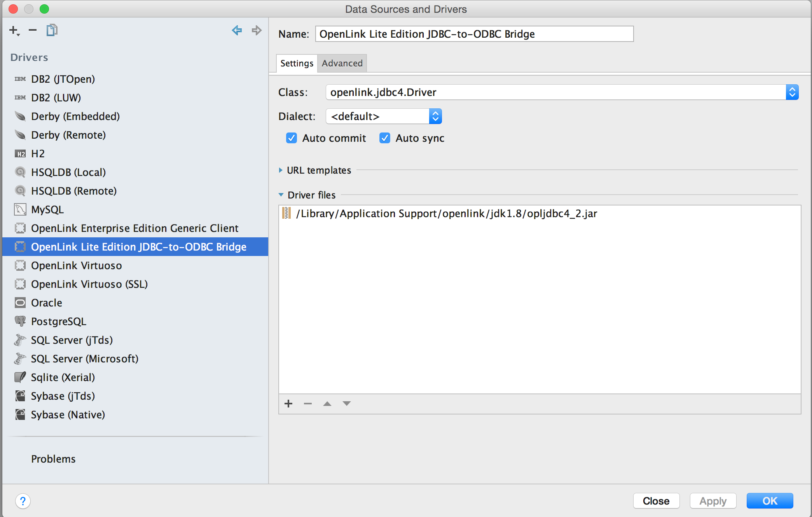Select the opljdbc4_2.jar driver file
The width and height of the screenshot is (812, 517).
540,213
